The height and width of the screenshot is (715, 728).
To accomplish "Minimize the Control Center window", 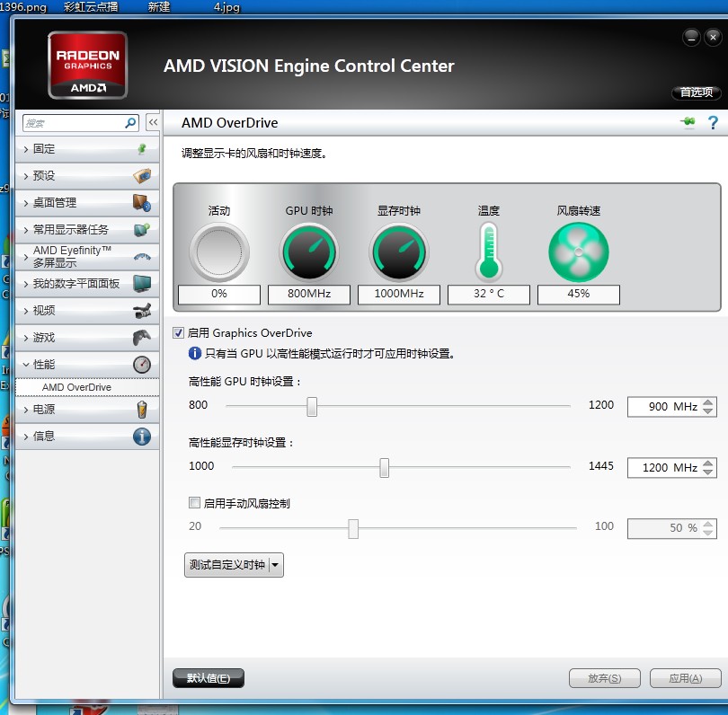I will [691, 37].
